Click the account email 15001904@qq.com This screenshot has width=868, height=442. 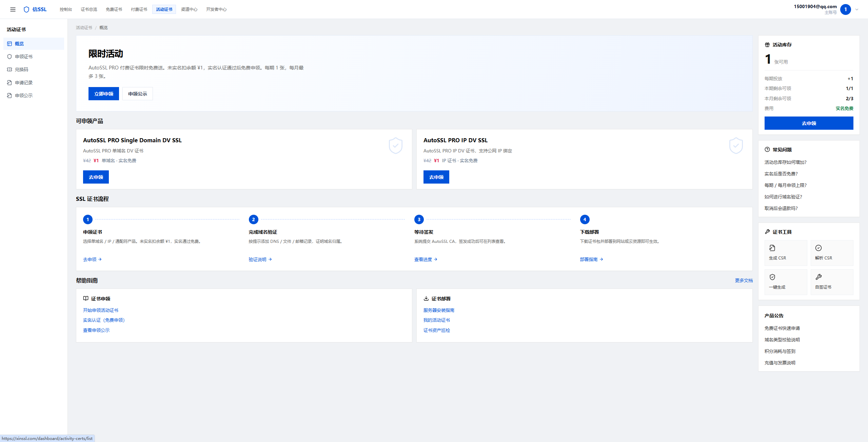click(815, 6)
